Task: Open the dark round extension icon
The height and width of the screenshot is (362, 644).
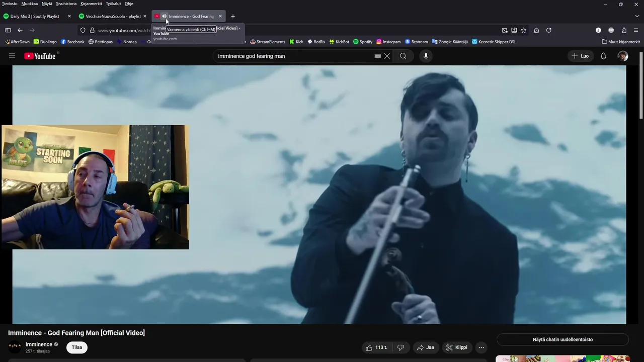Action: [598, 30]
